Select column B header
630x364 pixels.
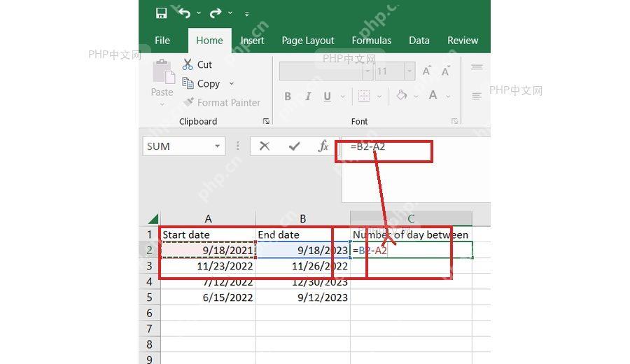(303, 218)
